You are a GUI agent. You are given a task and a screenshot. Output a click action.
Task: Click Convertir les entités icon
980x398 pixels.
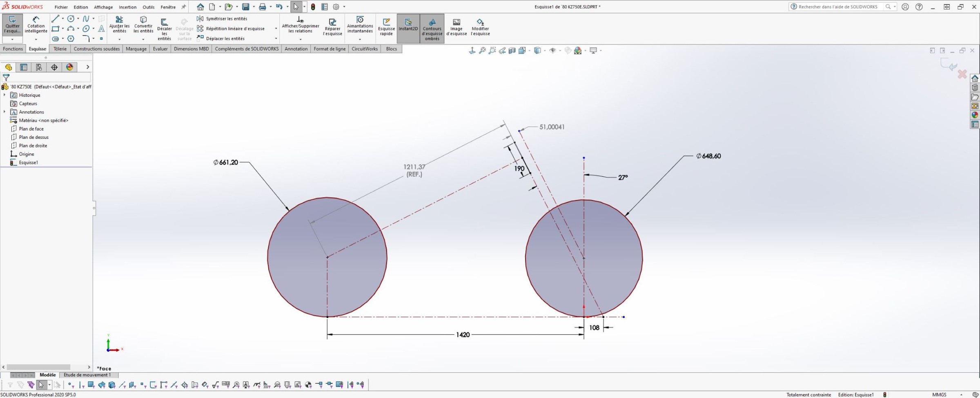click(x=143, y=25)
